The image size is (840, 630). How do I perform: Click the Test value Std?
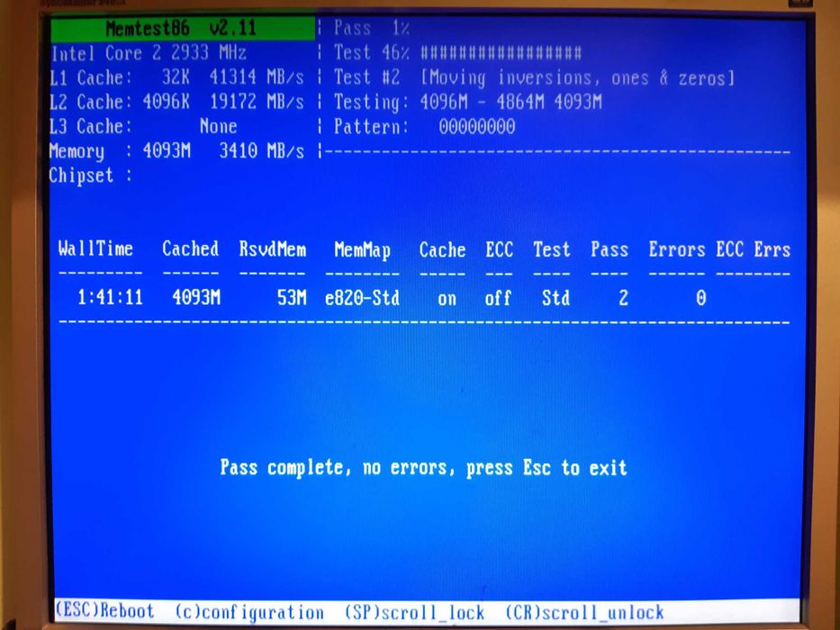[555, 299]
